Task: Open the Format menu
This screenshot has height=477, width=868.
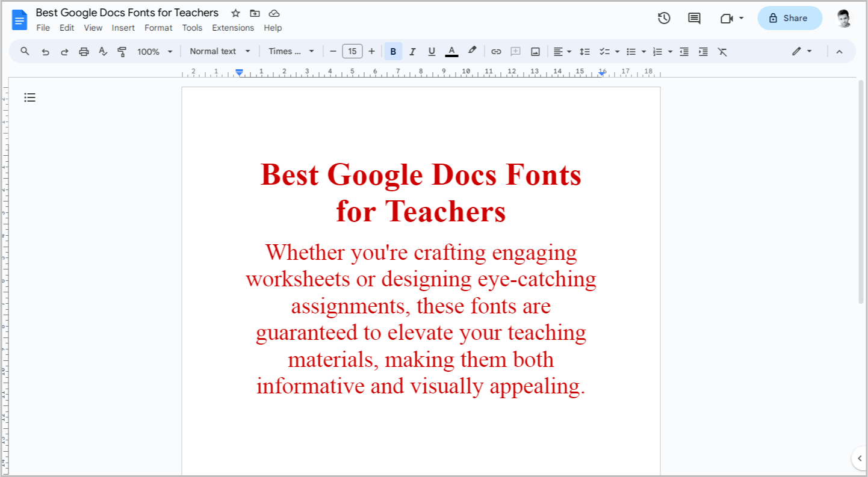Action: (158, 28)
